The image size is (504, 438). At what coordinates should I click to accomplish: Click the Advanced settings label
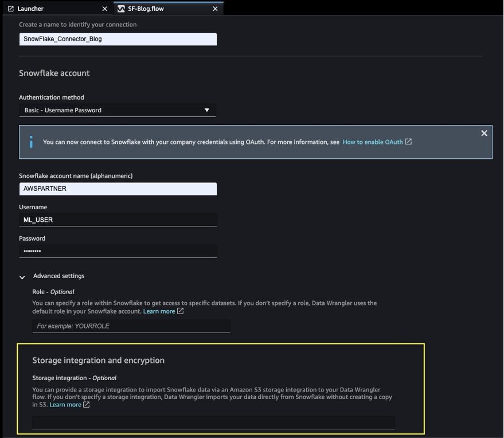pyautogui.click(x=59, y=276)
